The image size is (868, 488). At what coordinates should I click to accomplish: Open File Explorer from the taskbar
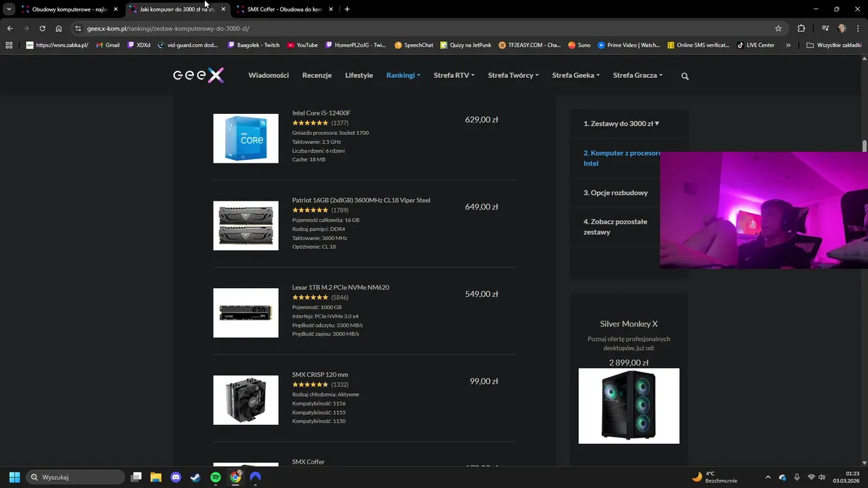(156, 477)
